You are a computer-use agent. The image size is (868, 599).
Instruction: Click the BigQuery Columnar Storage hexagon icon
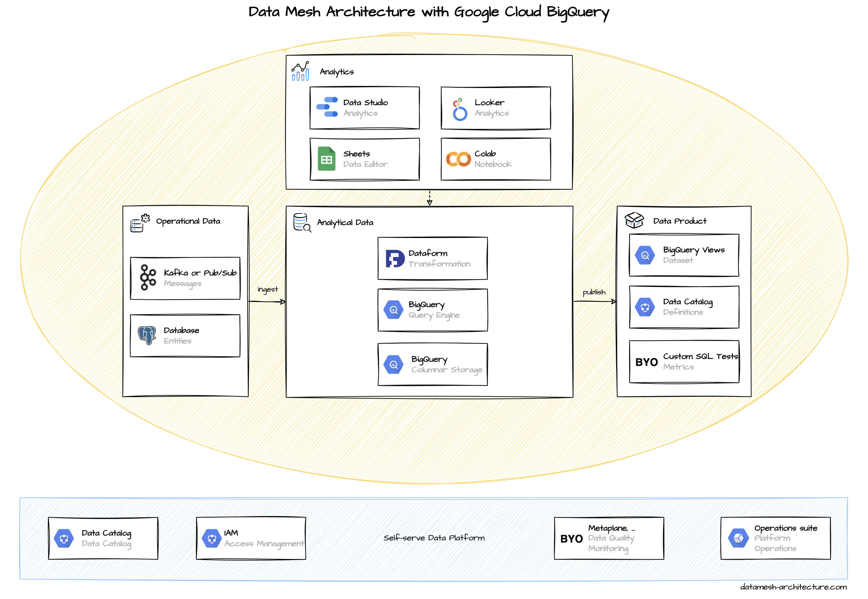(x=393, y=365)
